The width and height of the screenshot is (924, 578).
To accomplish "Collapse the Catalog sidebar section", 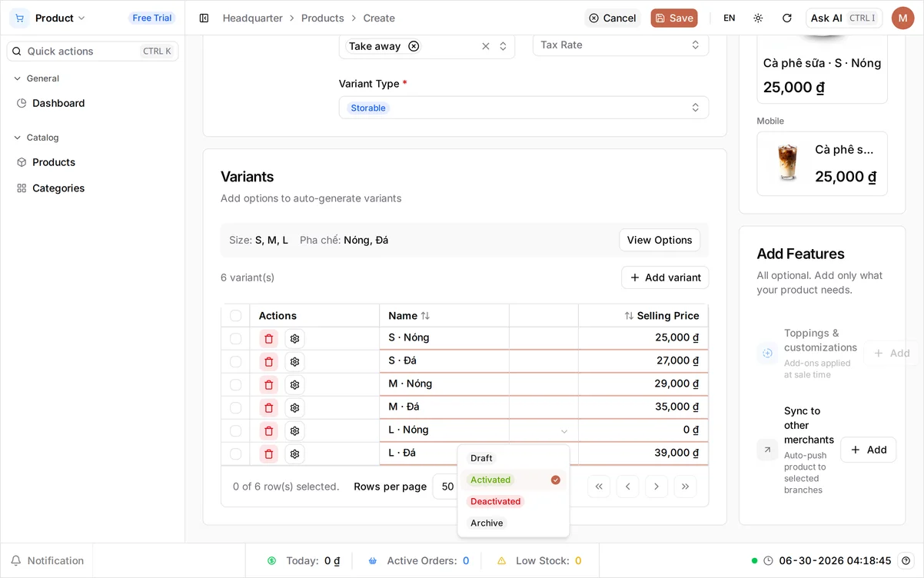I will tap(36, 138).
